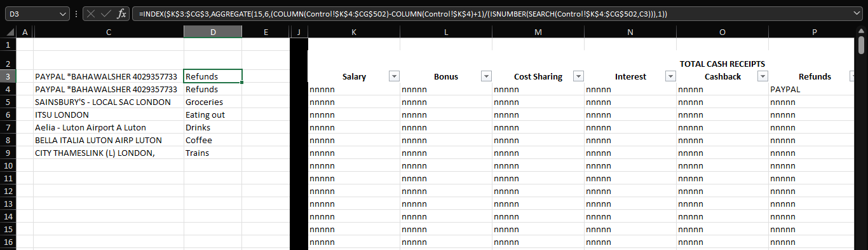Select column D header
This screenshot has height=250, width=868.
[213, 32]
